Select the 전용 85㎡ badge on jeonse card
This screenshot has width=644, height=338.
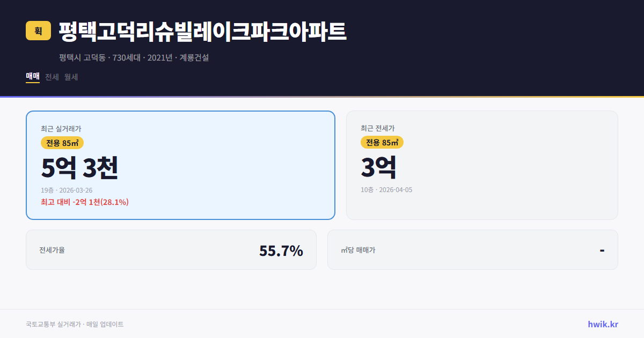click(382, 142)
